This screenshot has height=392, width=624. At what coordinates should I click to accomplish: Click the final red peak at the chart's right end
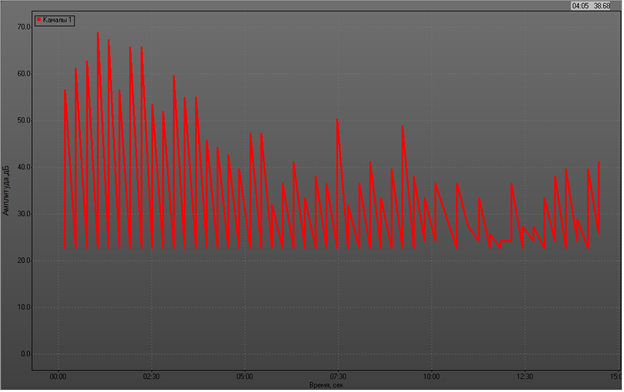pos(599,163)
